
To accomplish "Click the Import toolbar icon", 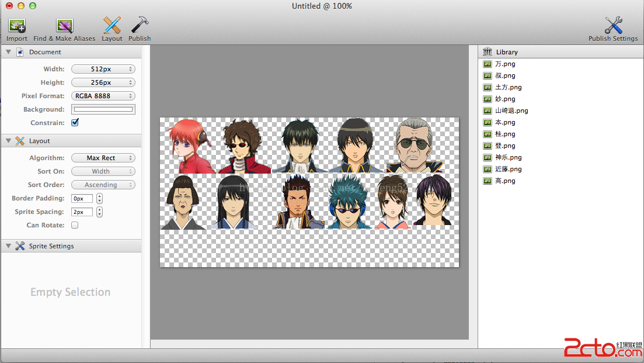I will [17, 26].
